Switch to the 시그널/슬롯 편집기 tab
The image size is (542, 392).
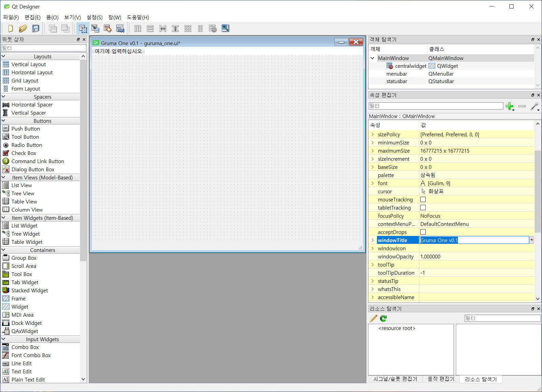[395, 379]
